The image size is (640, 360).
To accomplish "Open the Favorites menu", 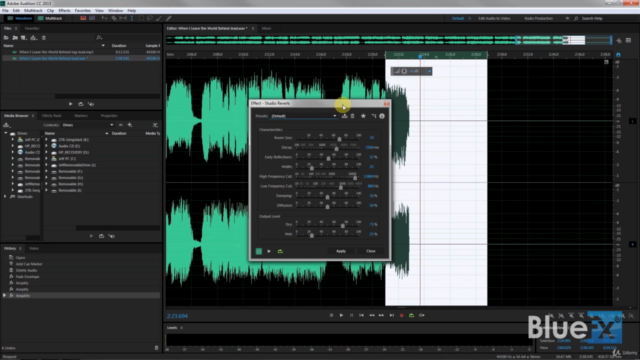I will tap(82, 11).
